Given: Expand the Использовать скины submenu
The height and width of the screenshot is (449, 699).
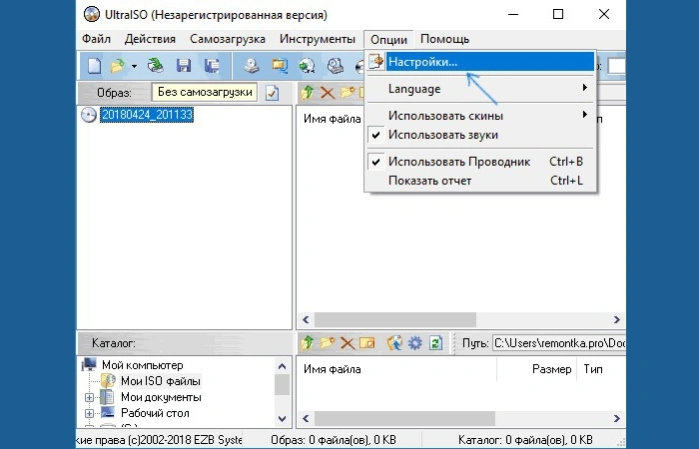Looking at the screenshot, I should click(481, 115).
